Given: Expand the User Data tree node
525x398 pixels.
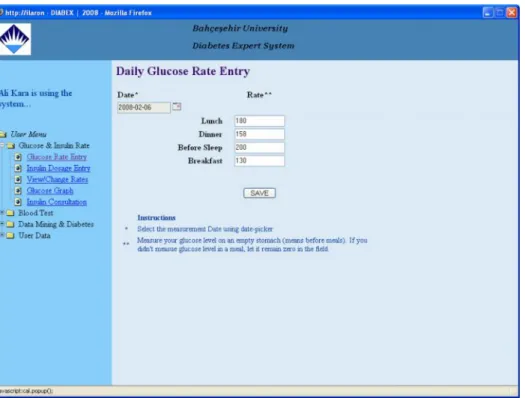Looking at the screenshot, I should click(2, 235).
